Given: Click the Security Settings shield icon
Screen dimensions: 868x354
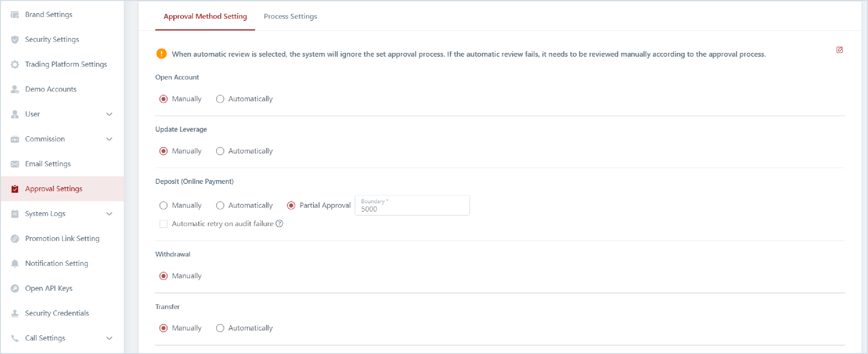Looking at the screenshot, I should coord(15,39).
